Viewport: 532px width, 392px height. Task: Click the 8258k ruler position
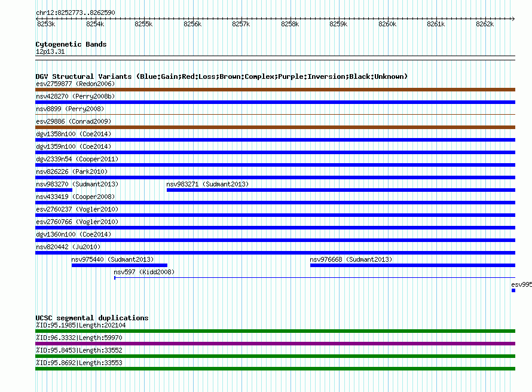click(x=290, y=24)
